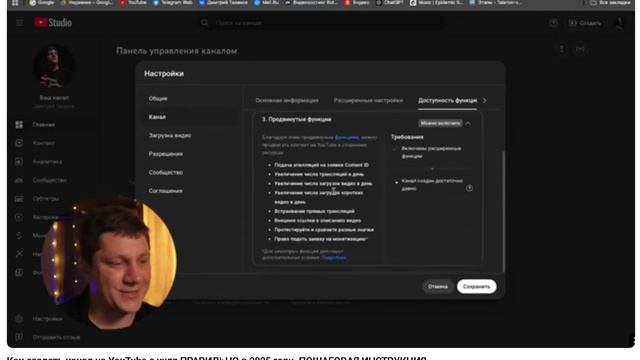640x360 pixels.
Task: Select the Соглашения settings category
Action: pos(166,191)
